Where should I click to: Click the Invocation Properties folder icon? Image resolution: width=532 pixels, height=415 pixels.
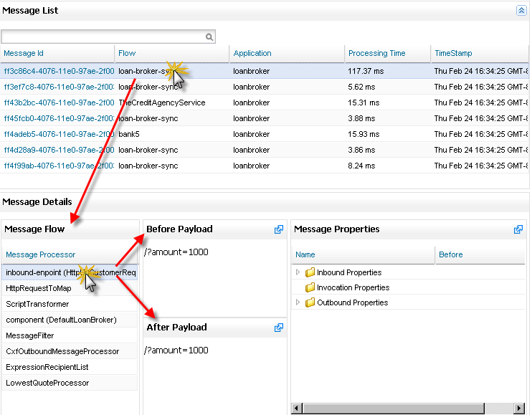(x=310, y=287)
